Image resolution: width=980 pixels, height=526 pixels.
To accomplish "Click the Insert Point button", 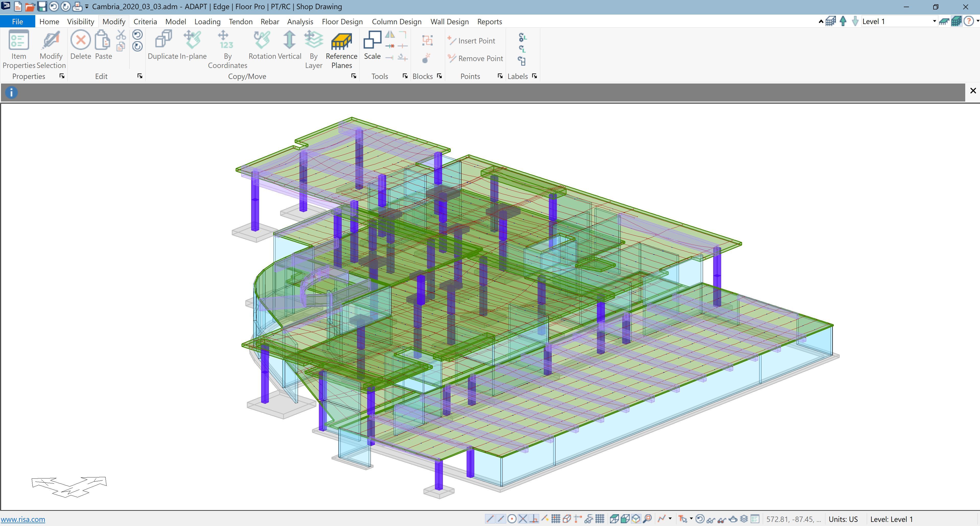I will (x=471, y=41).
